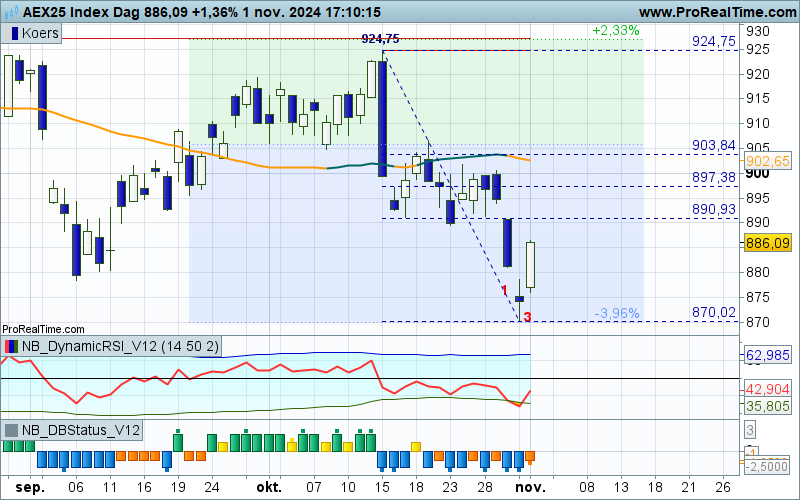The image size is (800, 500).
Task: Click the red marker 1 on chart
Action: coord(506,291)
